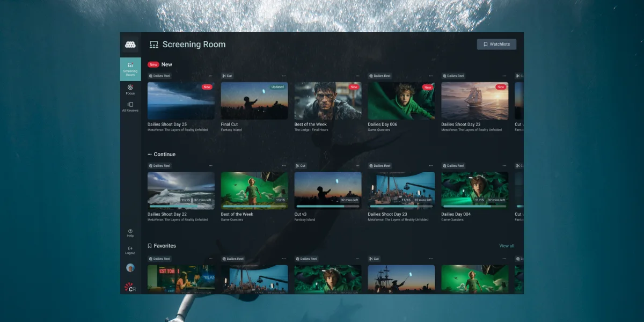
Task: Click the 32 mins left label on Cut v3
Action: point(349,200)
